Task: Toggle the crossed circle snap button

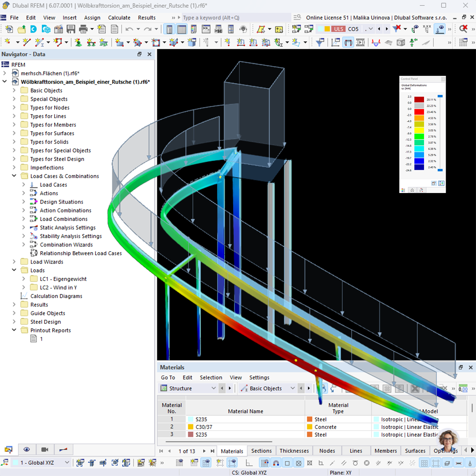Action: (x=299, y=463)
